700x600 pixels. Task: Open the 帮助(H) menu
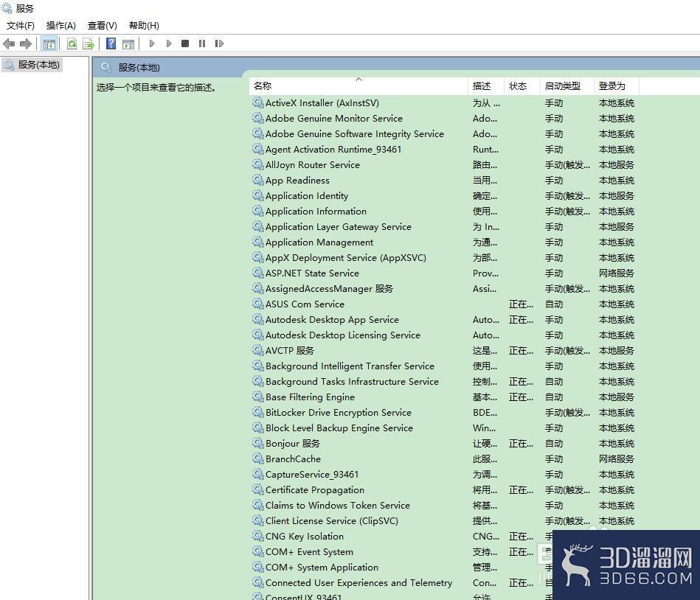[144, 25]
